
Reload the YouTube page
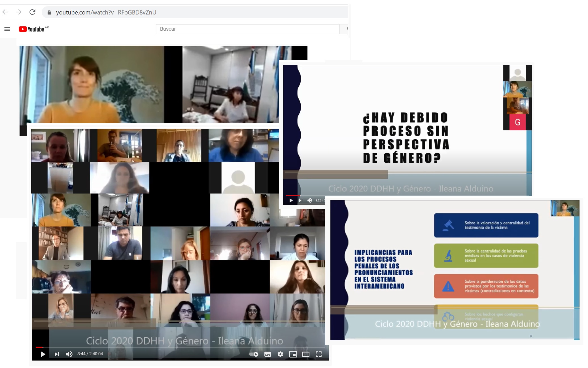[32, 12]
